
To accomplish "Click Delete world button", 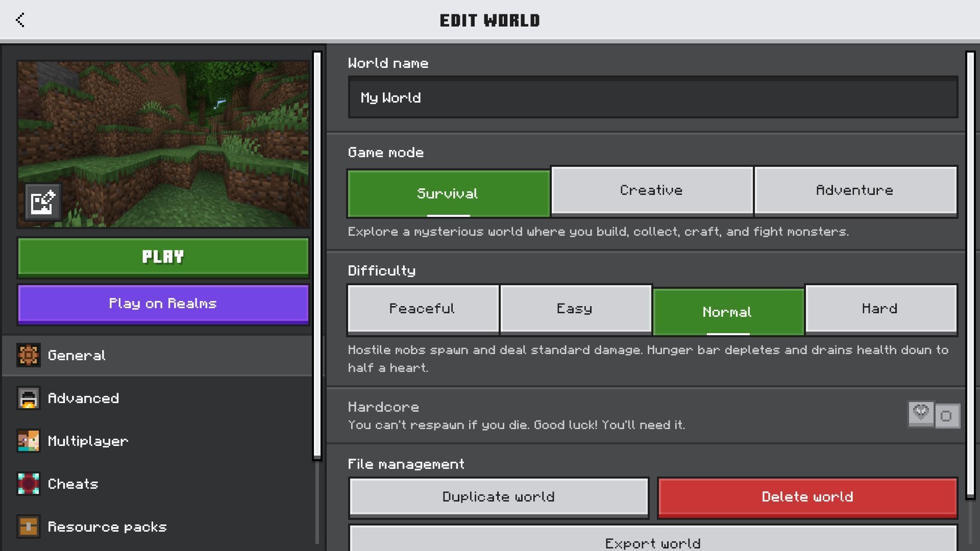I will pyautogui.click(x=807, y=497).
